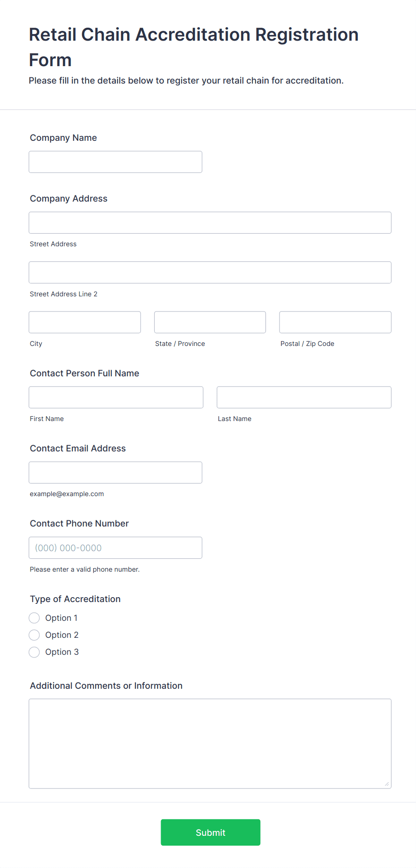Click the State / Province field
The height and width of the screenshot is (868, 416).
[x=210, y=322]
